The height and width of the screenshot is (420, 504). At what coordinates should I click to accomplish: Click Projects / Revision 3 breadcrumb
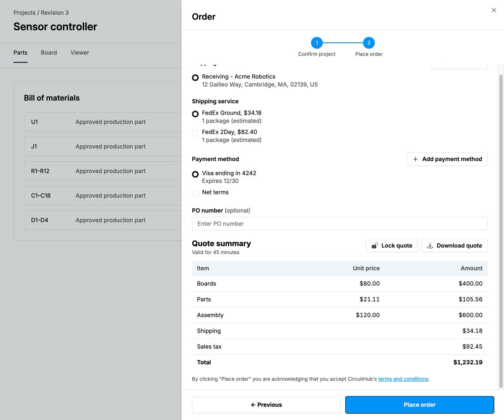(x=41, y=13)
